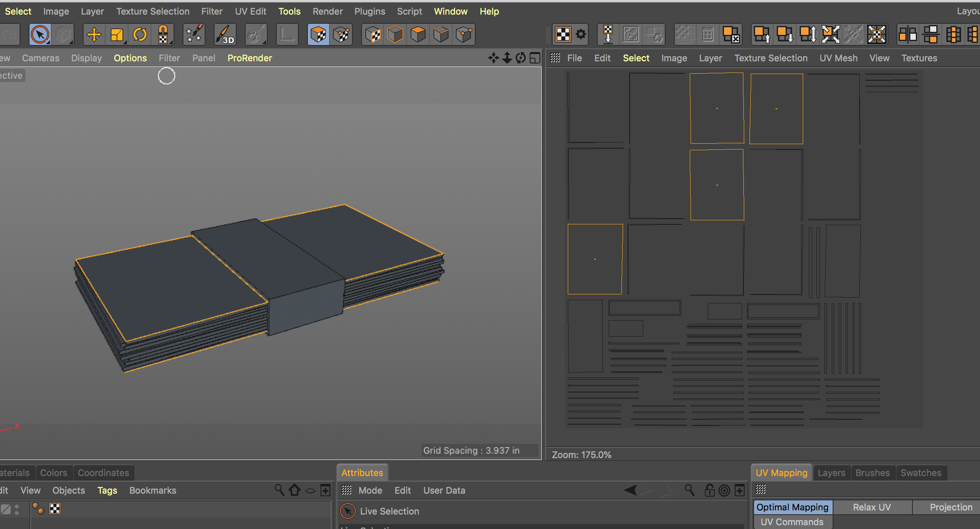980x529 pixels.
Task: Click the Fit UV to Canvas icon
Action: pos(876,34)
